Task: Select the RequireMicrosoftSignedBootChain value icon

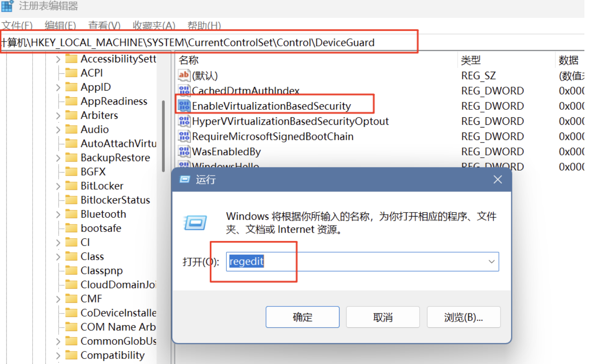Action: pos(184,136)
